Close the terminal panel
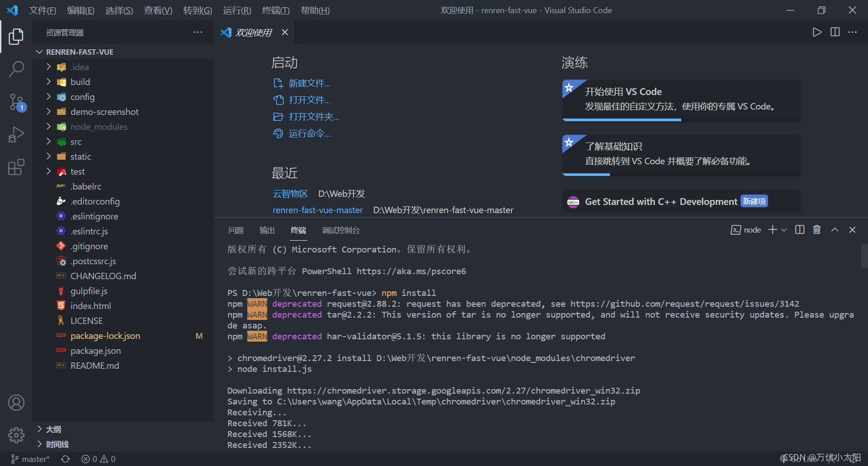Viewport: 868px width, 466px height. click(852, 230)
